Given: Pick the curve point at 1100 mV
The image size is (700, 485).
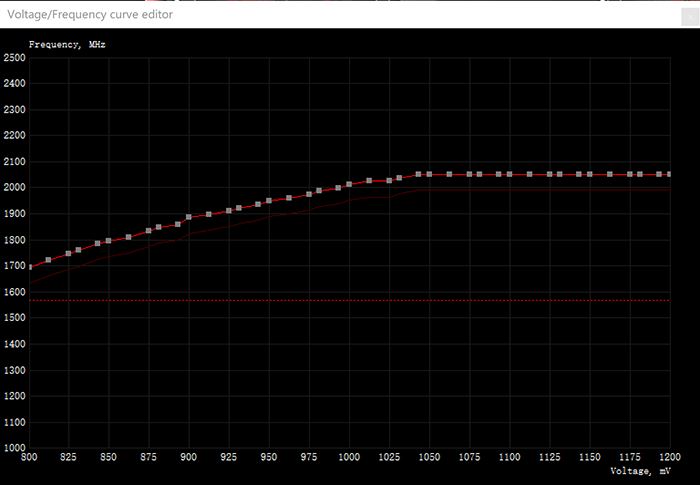Looking at the screenshot, I should point(509,174).
